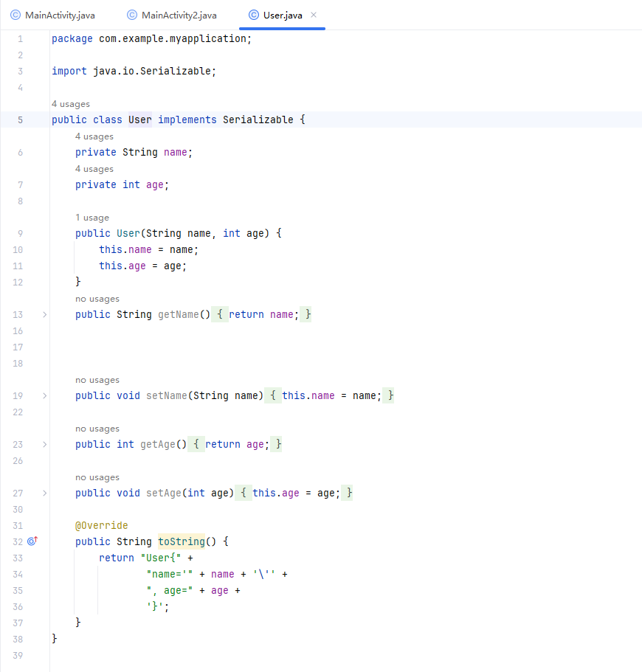Open the '4 usages' hint above class User
The width and height of the screenshot is (642, 672).
tap(71, 104)
